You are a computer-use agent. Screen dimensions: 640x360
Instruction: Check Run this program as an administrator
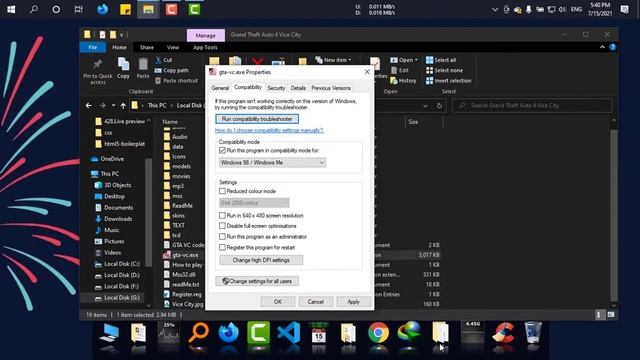(x=222, y=236)
